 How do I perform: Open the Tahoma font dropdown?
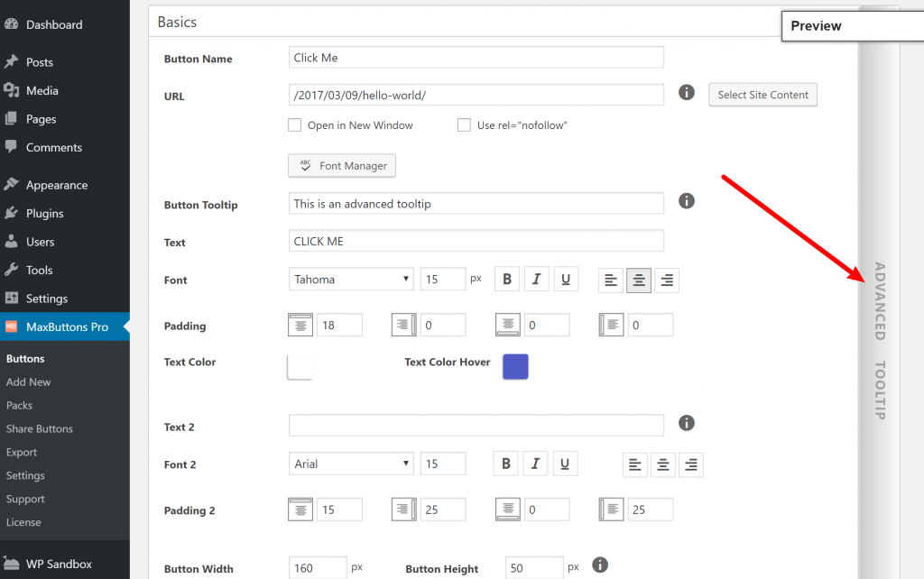[350, 279]
